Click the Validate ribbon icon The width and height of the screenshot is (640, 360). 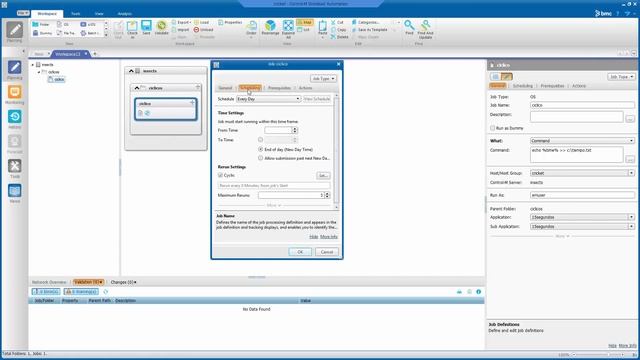point(162,28)
